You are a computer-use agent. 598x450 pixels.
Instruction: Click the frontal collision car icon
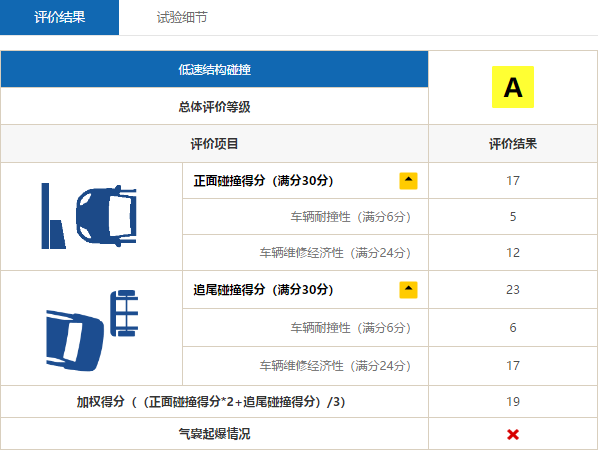[x=89, y=216]
